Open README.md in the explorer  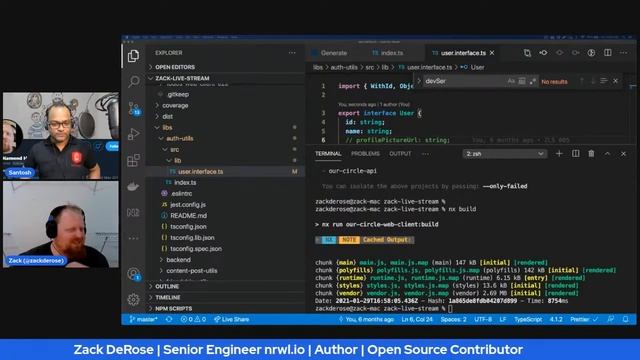tap(188, 216)
